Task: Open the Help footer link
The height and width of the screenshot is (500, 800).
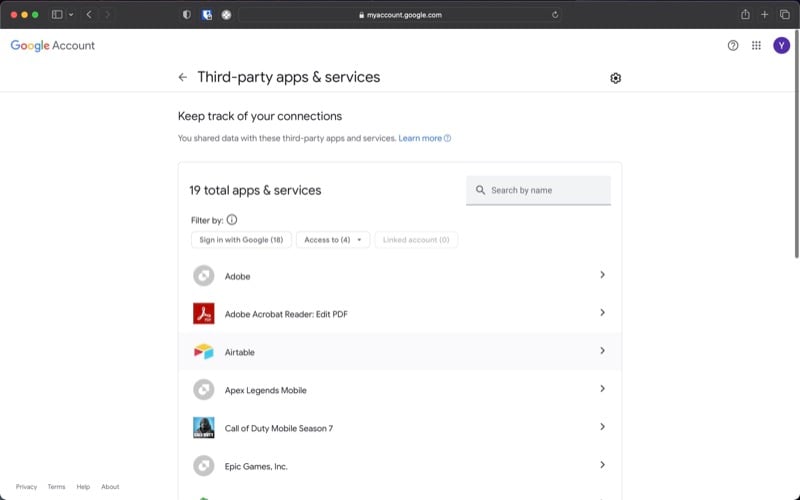Action: [x=83, y=487]
